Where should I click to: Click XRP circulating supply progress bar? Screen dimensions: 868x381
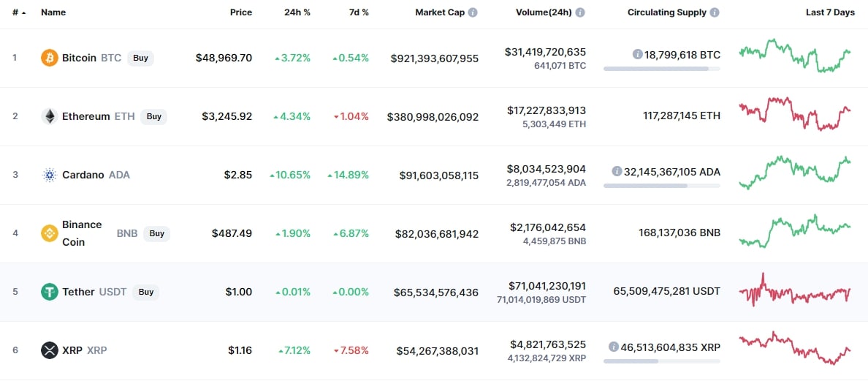click(662, 361)
